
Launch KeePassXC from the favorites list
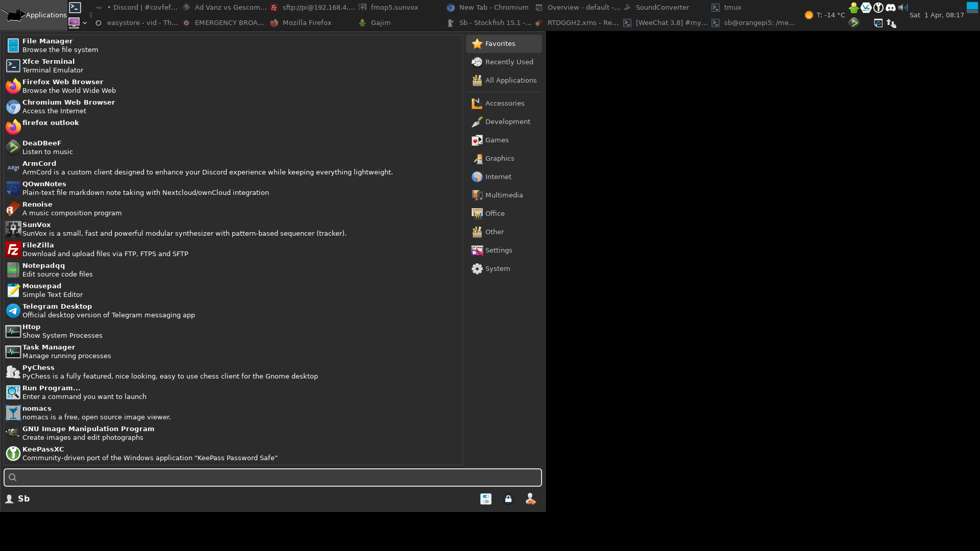[x=233, y=454]
